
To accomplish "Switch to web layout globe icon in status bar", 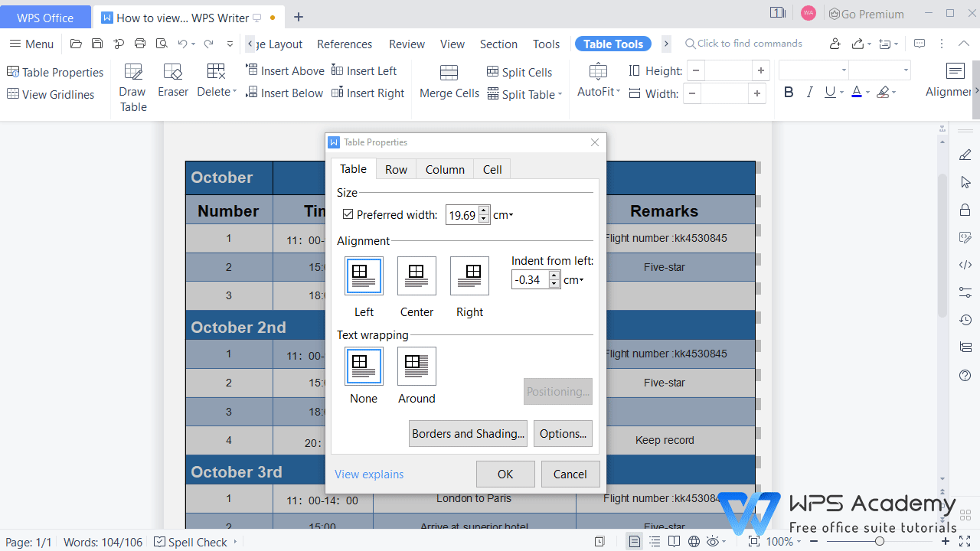I will (694, 542).
